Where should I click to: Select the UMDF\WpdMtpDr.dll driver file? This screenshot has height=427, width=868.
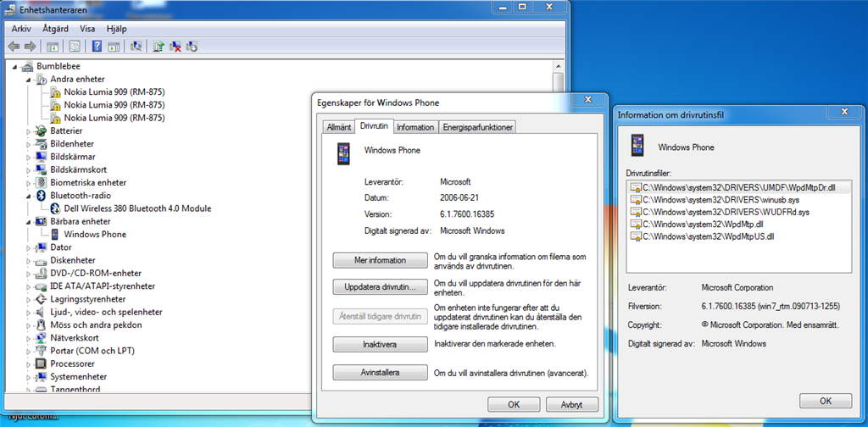[738, 188]
